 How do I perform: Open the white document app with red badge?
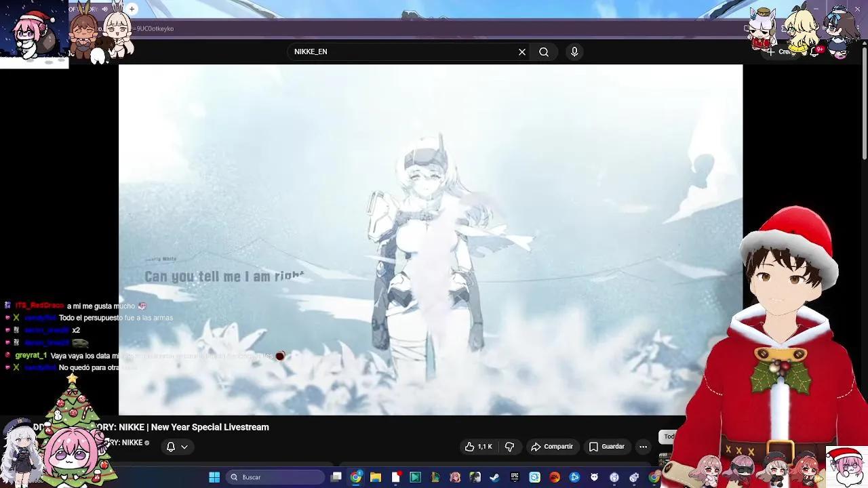point(396,477)
